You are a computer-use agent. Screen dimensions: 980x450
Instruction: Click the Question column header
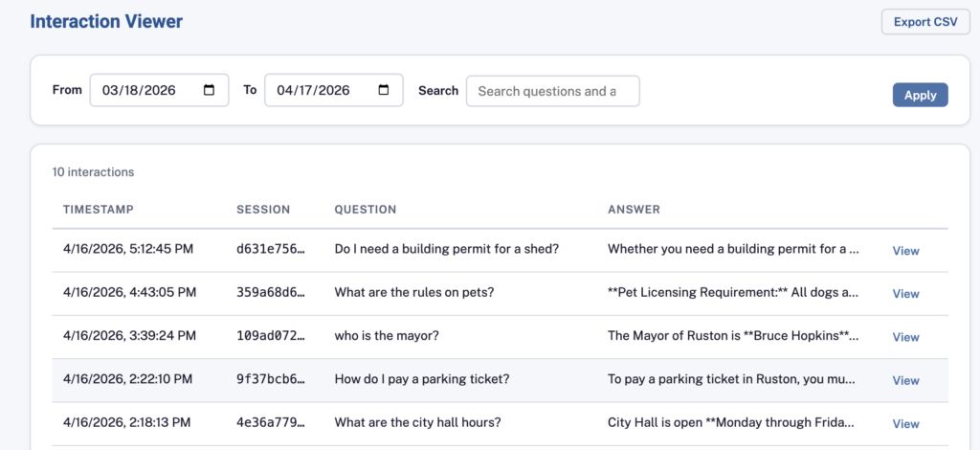(x=365, y=210)
